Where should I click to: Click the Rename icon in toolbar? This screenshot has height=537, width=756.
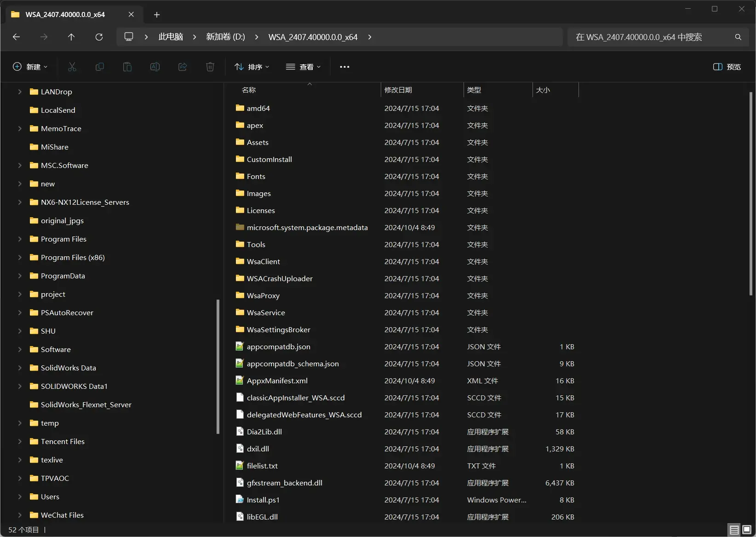click(155, 67)
